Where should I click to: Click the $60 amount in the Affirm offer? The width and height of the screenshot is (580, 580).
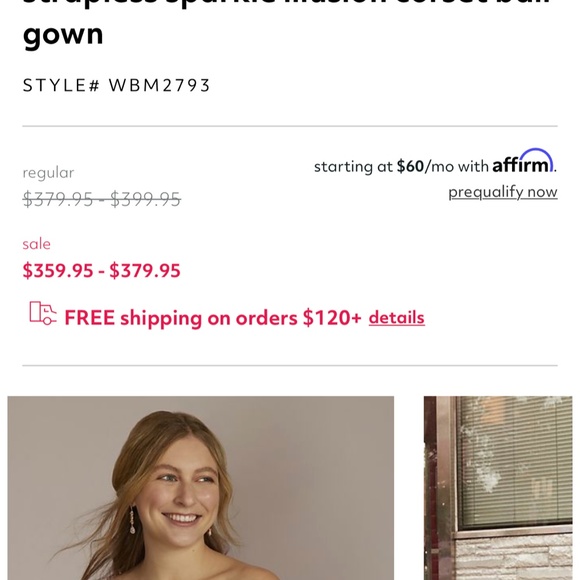[410, 166]
